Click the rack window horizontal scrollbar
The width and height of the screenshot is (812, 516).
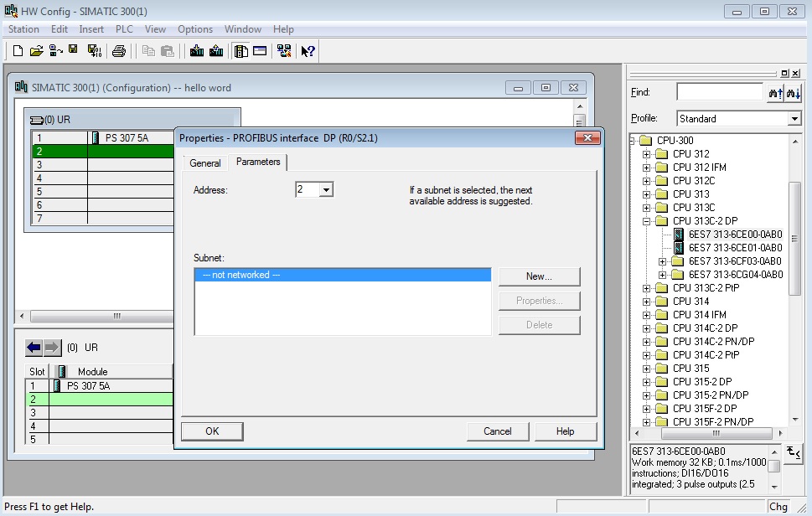pos(117,317)
